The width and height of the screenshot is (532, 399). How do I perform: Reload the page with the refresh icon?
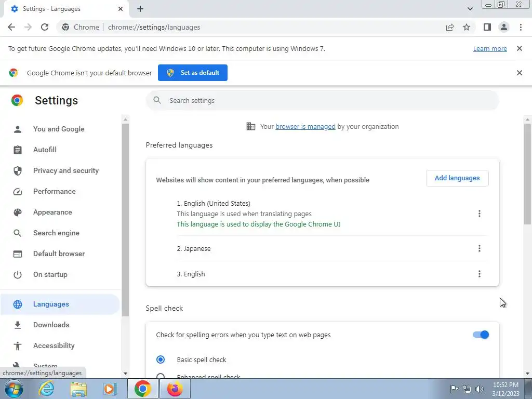click(45, 27)
